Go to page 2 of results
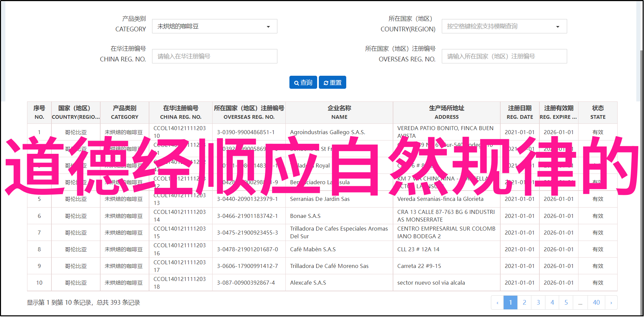644x317 pixels. point(524,303)
